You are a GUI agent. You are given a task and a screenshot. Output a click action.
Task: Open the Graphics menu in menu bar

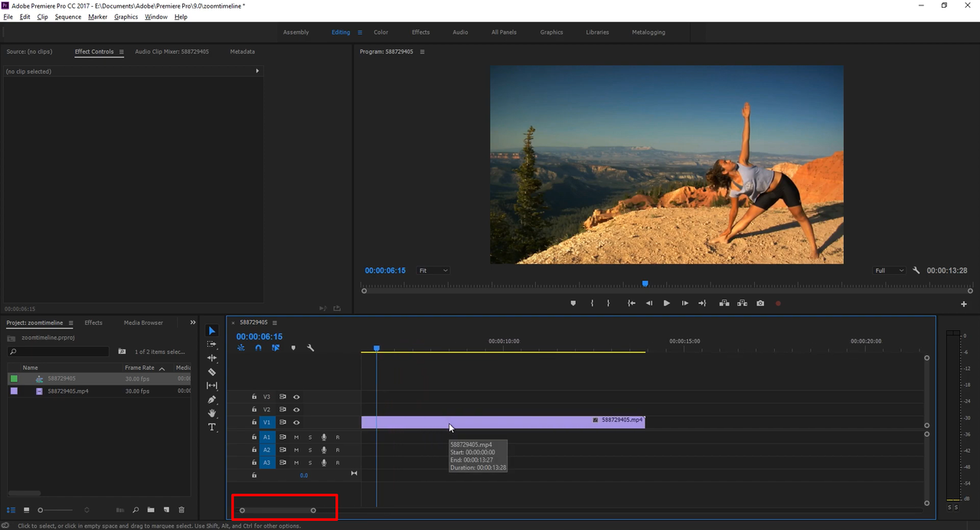pyautogui.click(x=126, y=17)
